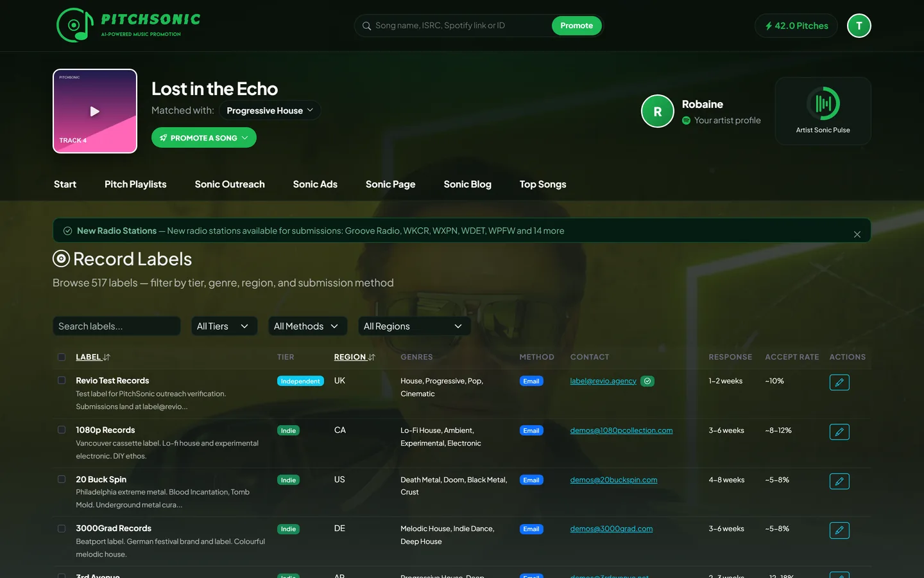Screen dimensions: 924x578
Task: Click Email method badge for 3000Grad Records
Action: tap(531, 529)
